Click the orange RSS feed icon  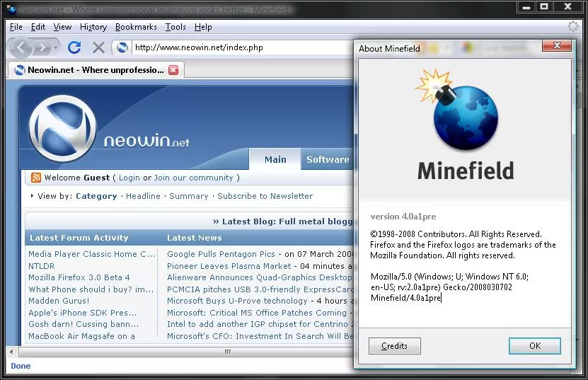[36, 178]
